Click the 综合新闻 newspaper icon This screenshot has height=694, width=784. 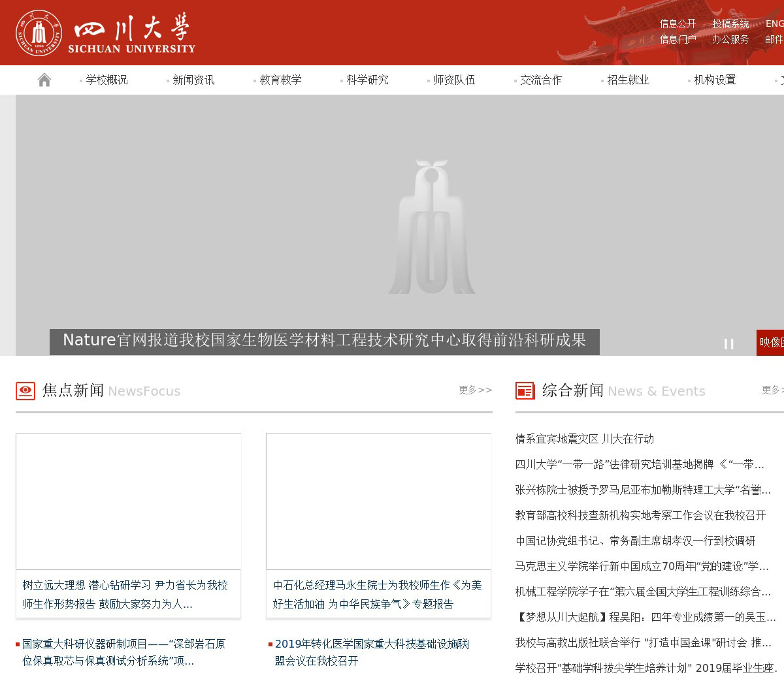tap(525, 390)
